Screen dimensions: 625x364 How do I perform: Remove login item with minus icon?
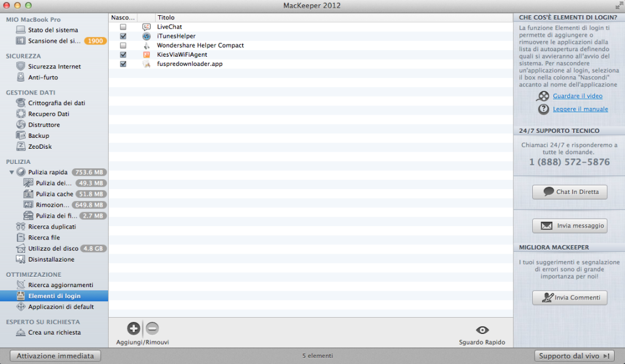point(152,328)
